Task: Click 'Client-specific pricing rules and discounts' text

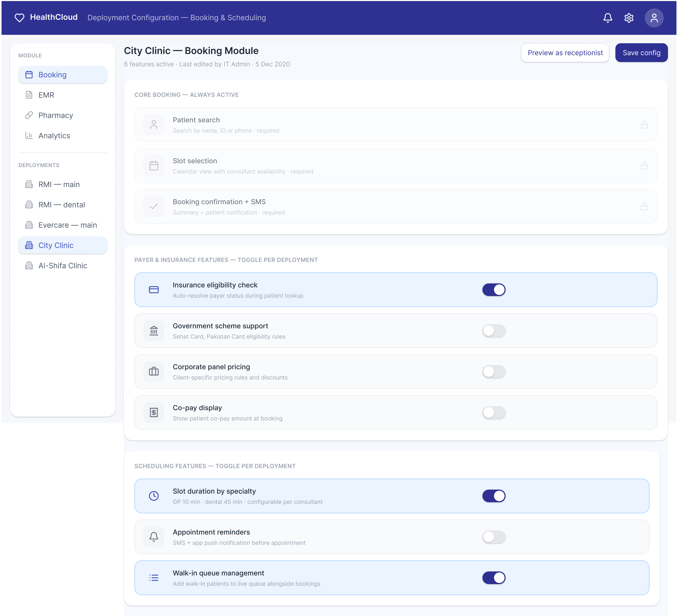Action: tap(230, 377)
